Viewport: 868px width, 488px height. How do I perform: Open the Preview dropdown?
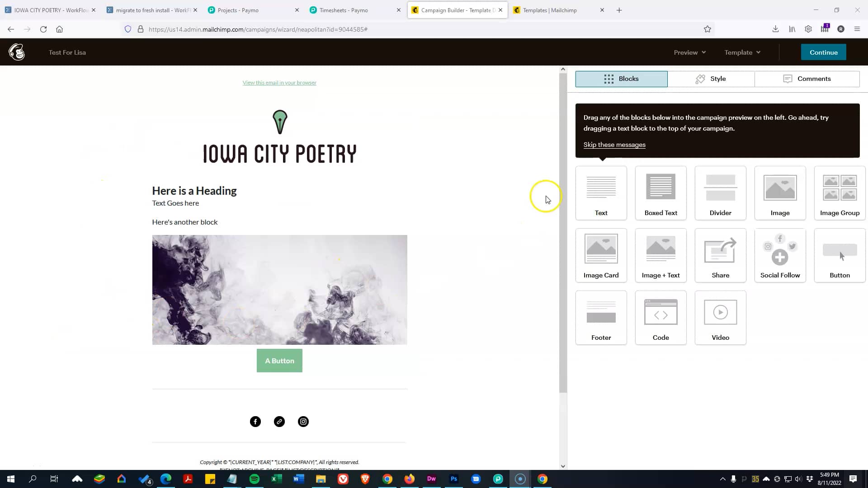[689, 52]
